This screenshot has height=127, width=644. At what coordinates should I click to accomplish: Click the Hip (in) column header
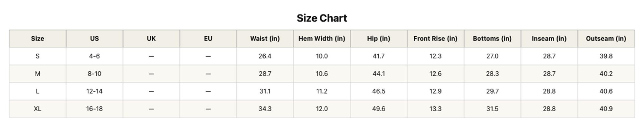379,39
